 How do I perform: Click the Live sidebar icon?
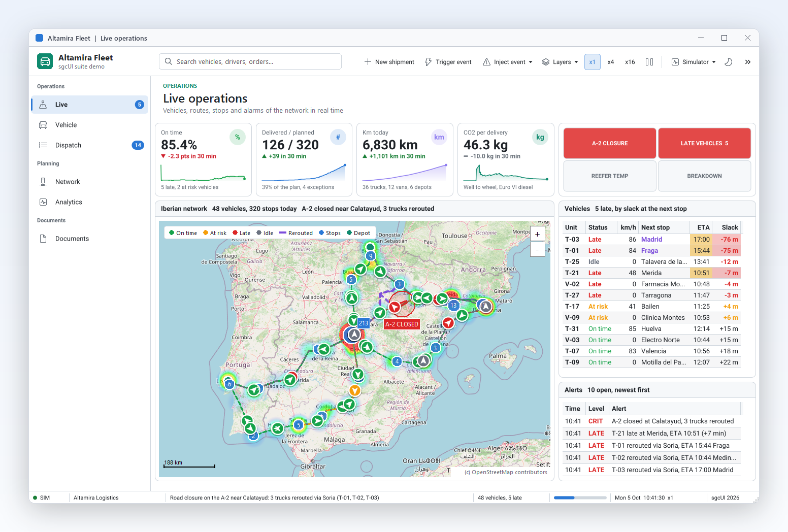(43, 105)
